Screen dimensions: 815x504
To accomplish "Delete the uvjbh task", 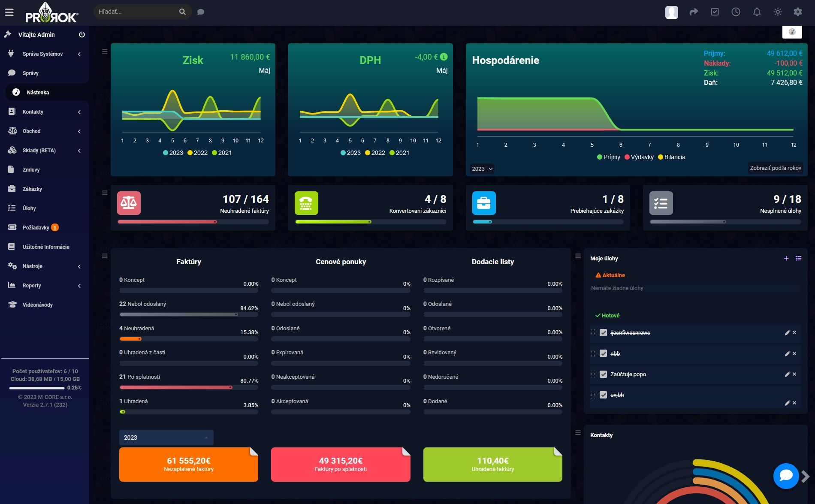I will pos(794,403).
